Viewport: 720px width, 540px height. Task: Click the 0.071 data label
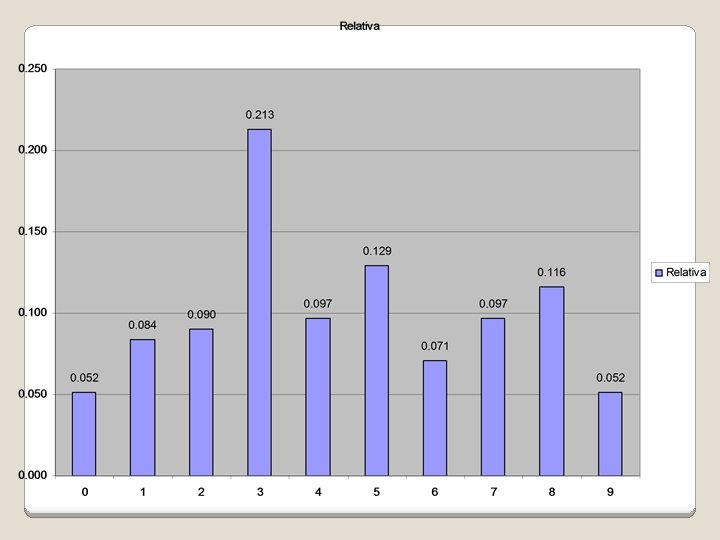coord(435,346)
